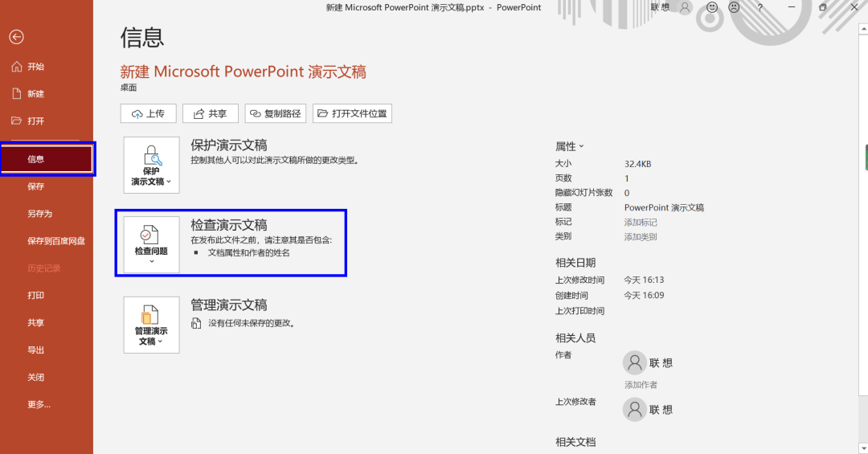Image resolution: width=868 pixels, height=454 pixels.
Task: Click the 相关文档 heading
Action: point(575,442)
